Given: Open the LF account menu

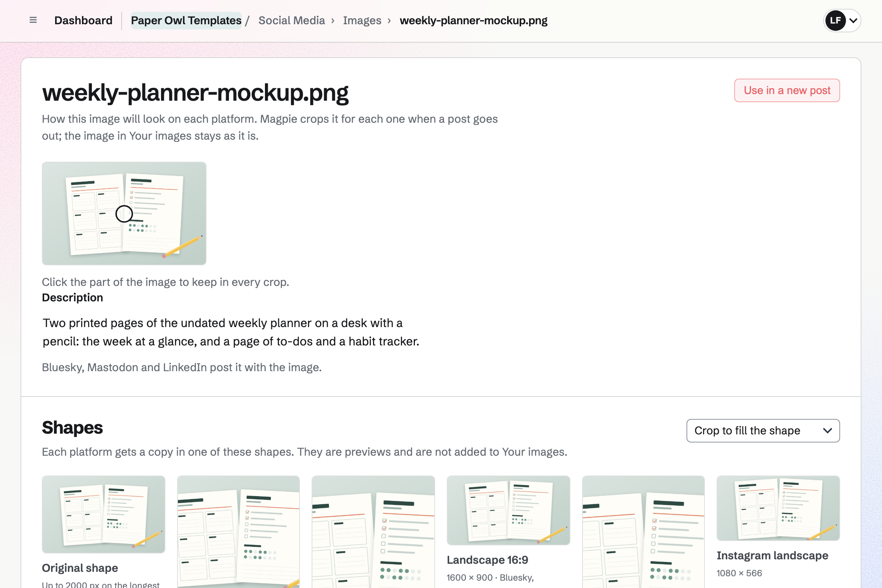Looking at the screenshot, I should [x=842, y=20].
